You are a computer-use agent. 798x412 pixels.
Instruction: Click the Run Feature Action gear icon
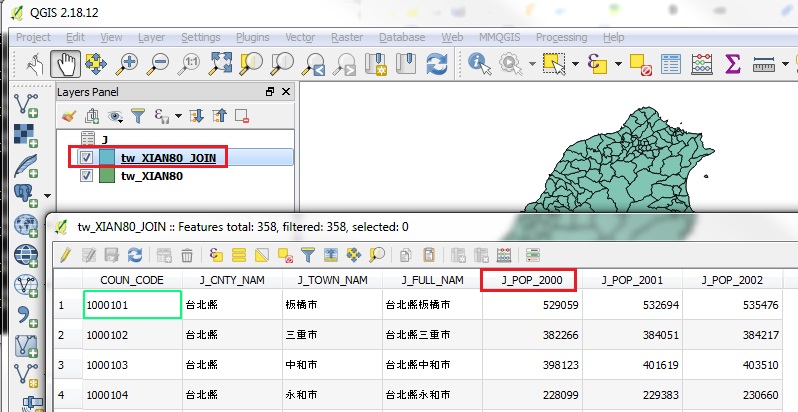[510, 64]
